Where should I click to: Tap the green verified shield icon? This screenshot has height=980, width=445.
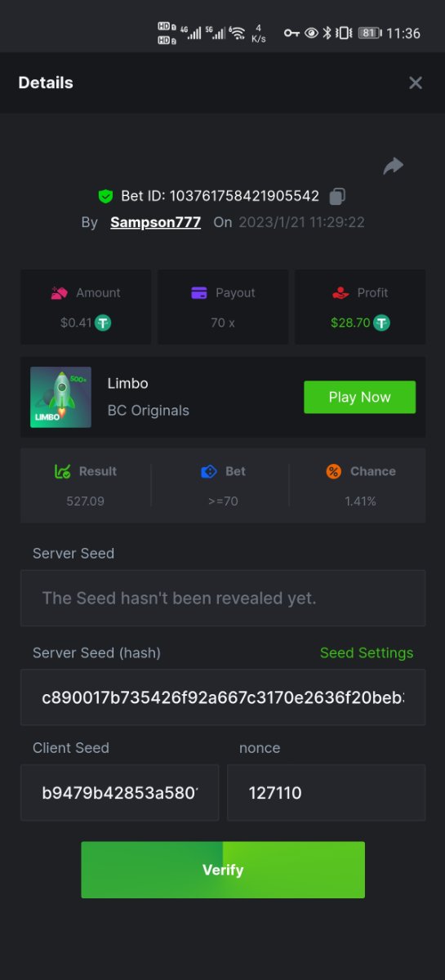pos(105,196)
